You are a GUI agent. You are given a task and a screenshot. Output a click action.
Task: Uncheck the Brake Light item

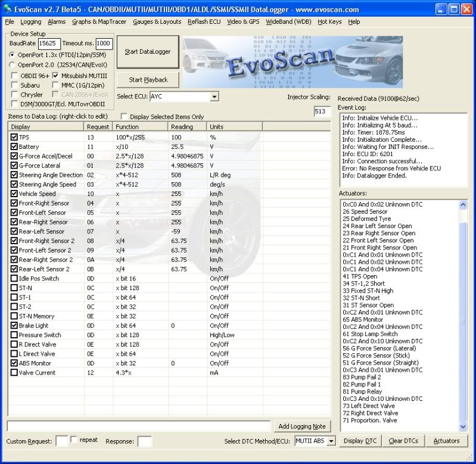pyautogui.click(x=14, y=325)
